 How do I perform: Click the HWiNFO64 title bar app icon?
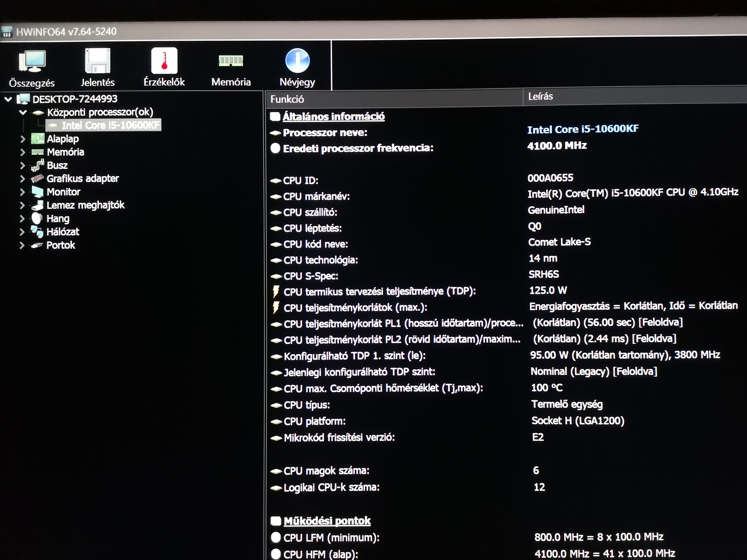pyautogui.click(x=7, y=32)
